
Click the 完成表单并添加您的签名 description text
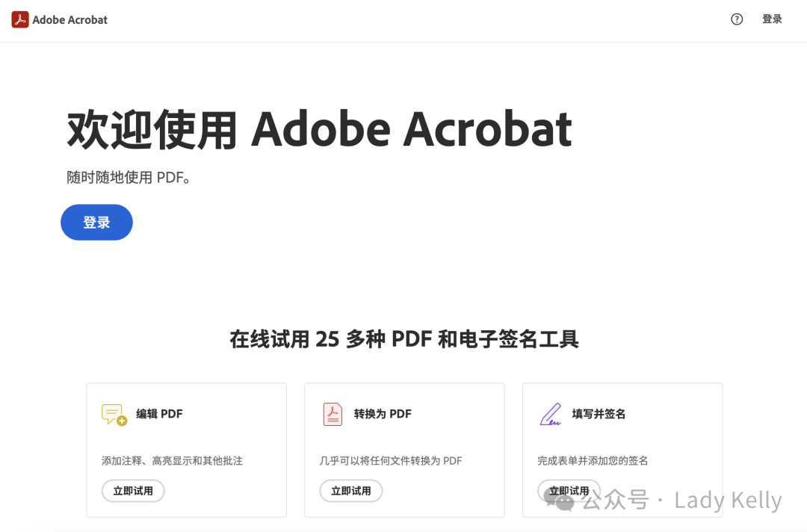(x=593, y=460)
